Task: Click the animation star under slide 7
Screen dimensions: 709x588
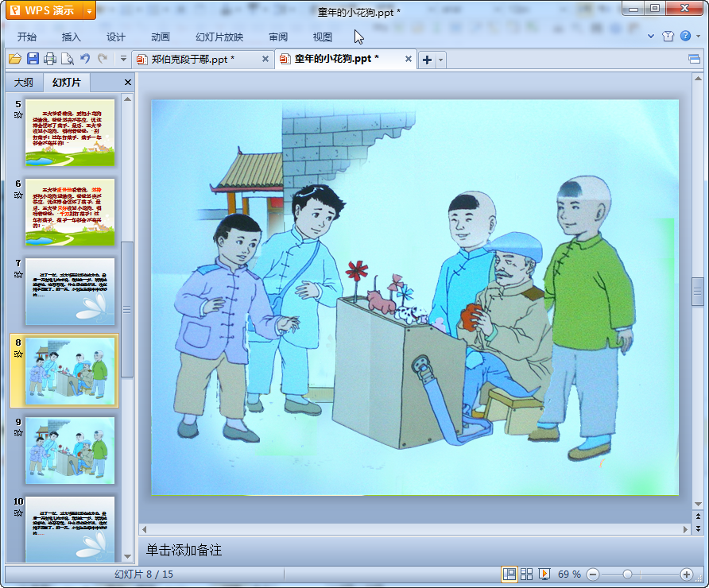Action: click(x=18, y=274)
